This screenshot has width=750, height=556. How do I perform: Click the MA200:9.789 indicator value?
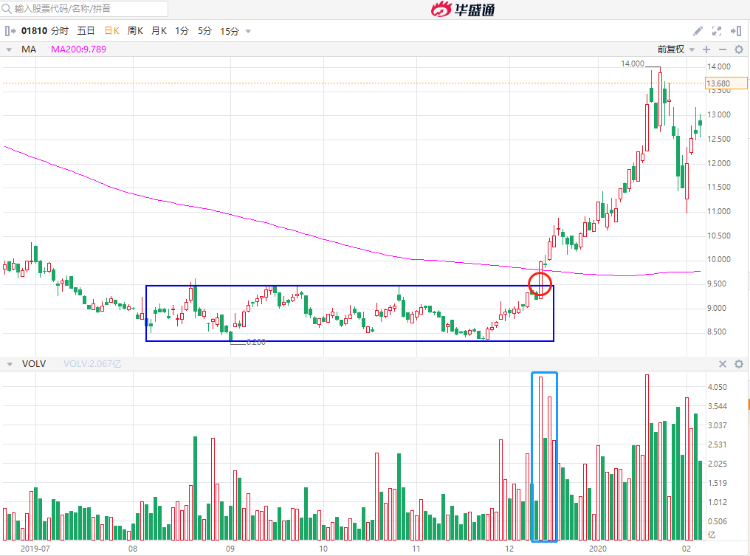79,49
